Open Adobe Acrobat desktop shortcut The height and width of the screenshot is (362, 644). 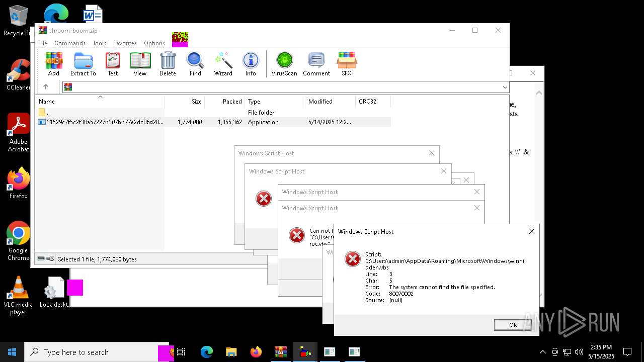coord(18,132)
